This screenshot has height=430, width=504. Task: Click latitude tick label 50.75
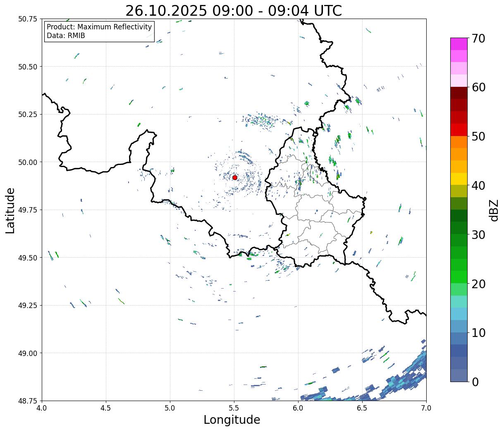27,19
